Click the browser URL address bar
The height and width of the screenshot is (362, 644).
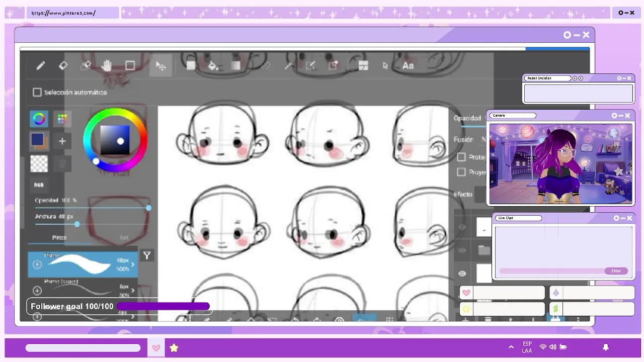click(x=73, y=13)
